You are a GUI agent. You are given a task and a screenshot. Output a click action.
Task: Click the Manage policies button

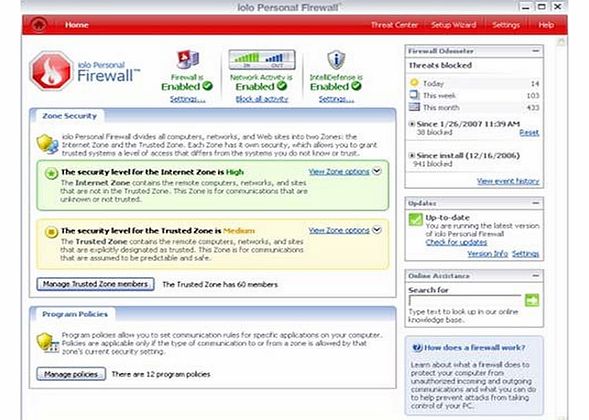point(71,374)
